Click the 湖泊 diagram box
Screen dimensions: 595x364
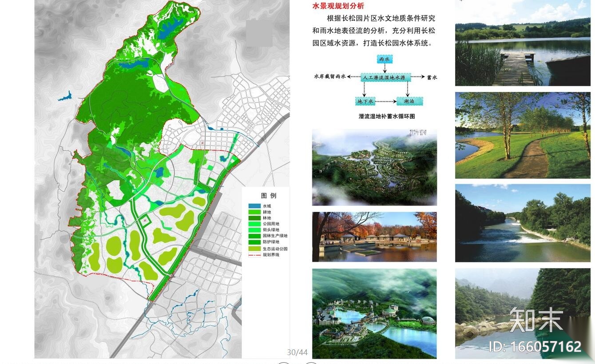pyautogui.click(x=409, y=101)
